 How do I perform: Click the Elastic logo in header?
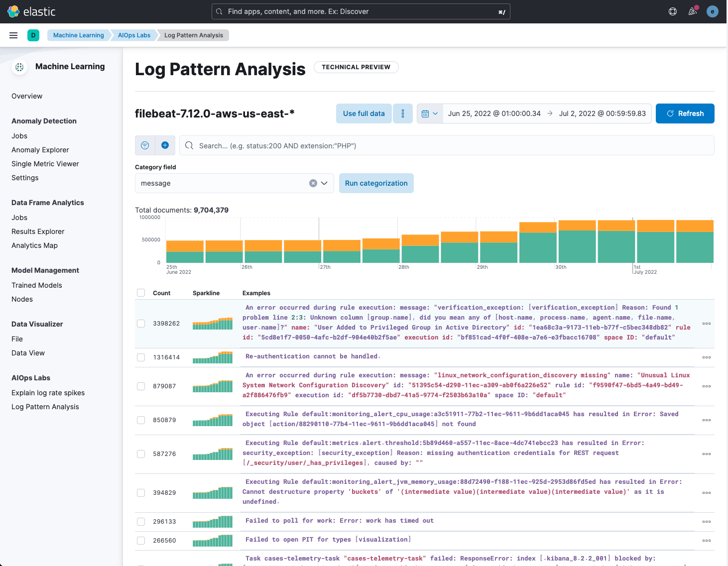[31, 11]
